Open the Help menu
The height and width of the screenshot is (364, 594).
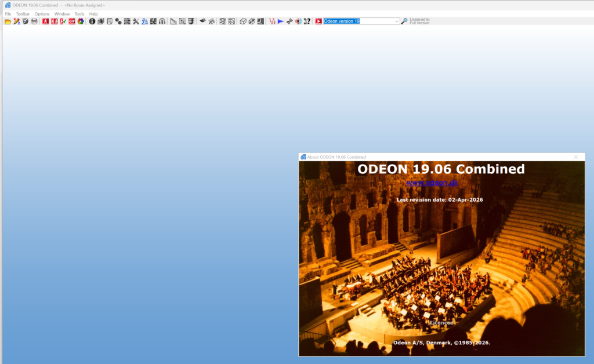pyautogui.click(x=93, y=14)
